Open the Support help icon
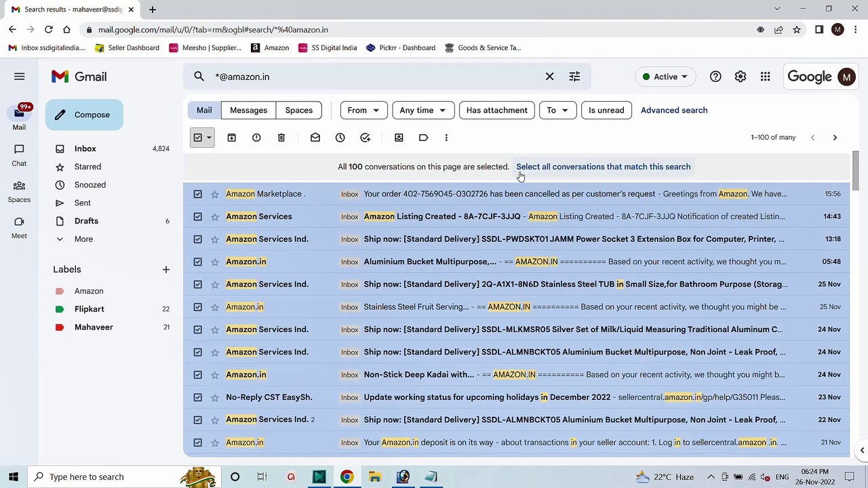 715,77
